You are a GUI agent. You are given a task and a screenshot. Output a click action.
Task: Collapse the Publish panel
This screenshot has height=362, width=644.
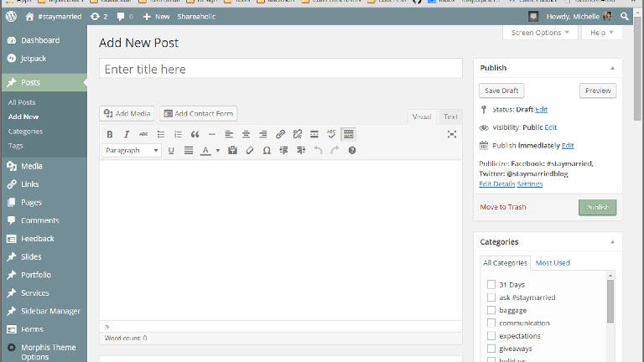[x=612, y=68]
